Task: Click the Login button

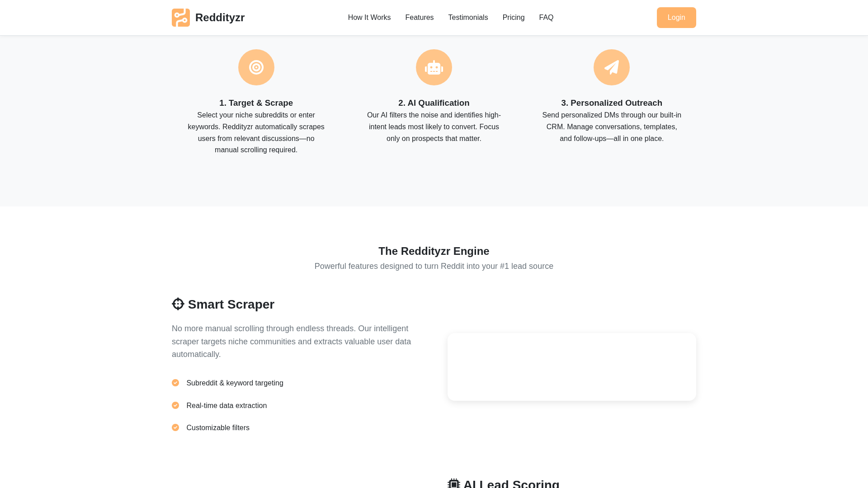Action: coord(676,17)
